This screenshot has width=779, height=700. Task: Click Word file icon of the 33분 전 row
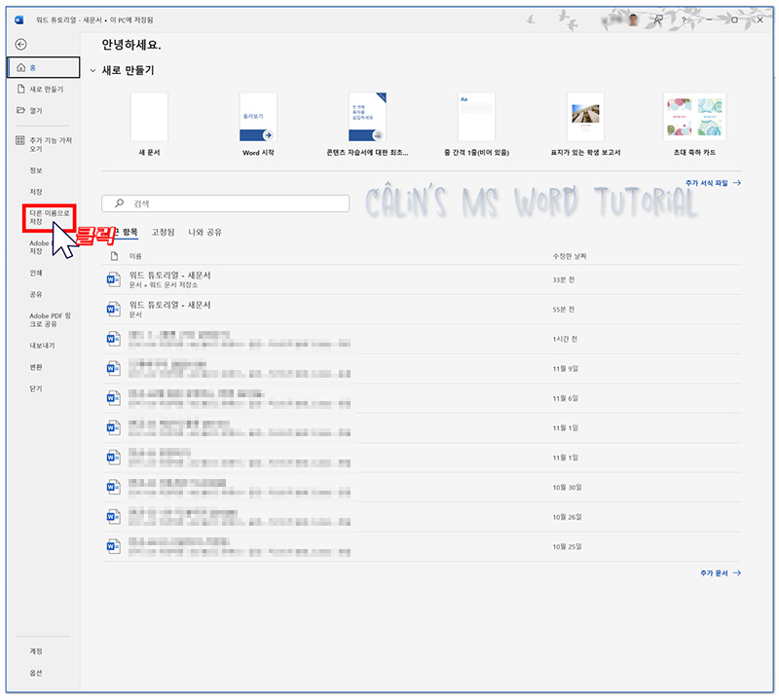114,279
